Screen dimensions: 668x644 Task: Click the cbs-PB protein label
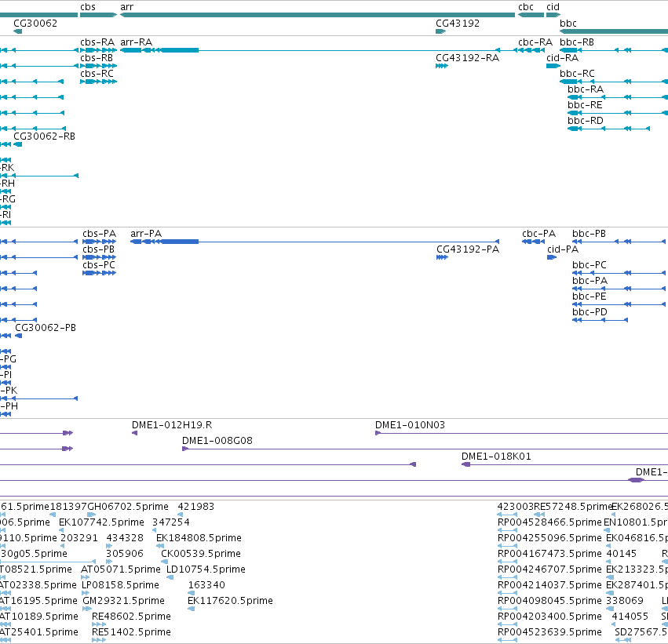tap(98, 249)
